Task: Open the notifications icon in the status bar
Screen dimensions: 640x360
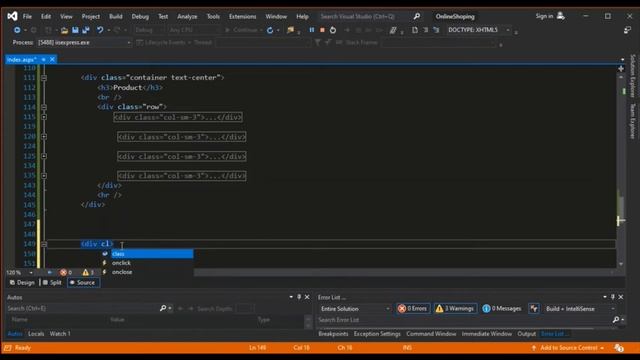Action: pyautogui.click(x=619, y=348)
